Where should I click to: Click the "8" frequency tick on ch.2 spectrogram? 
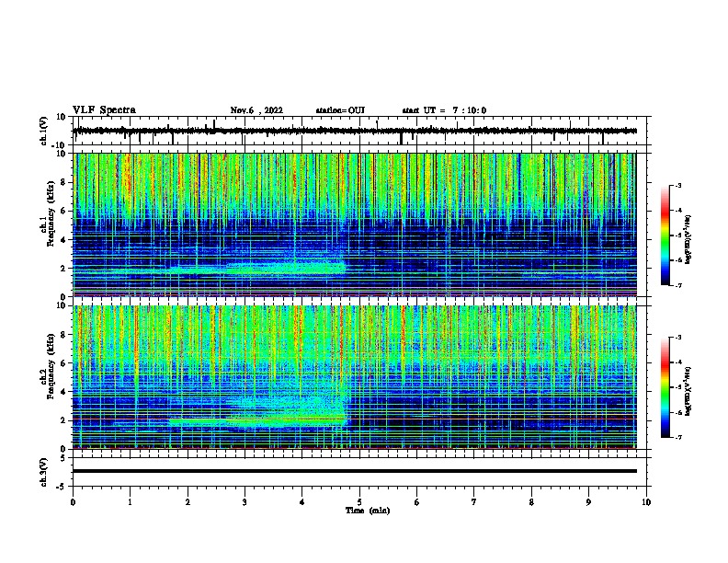coord(63,335)
